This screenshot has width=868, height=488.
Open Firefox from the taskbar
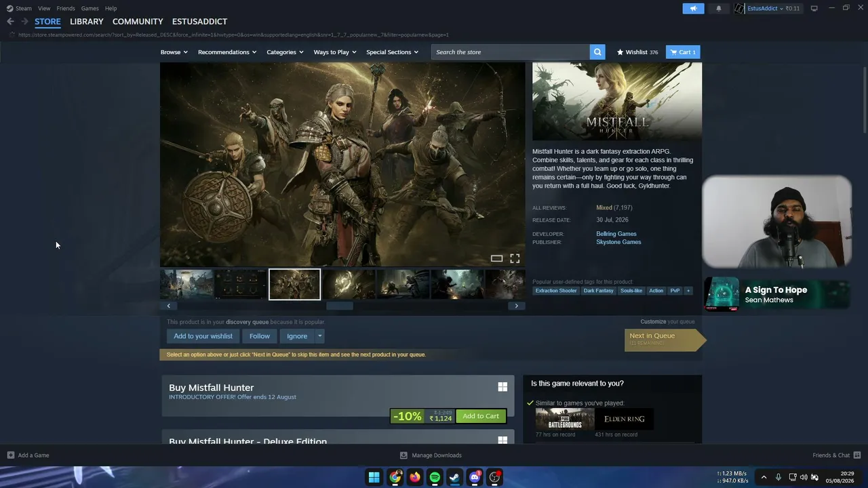(414, 477)
